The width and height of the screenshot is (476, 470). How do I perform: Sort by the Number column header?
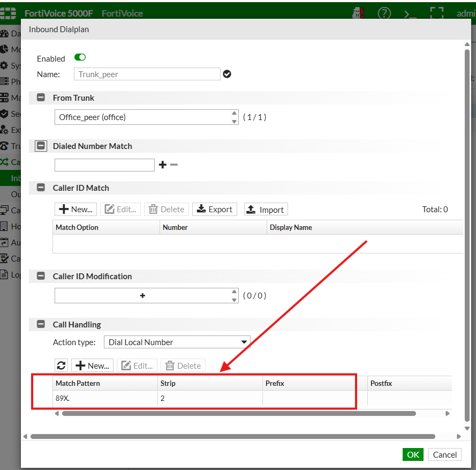[213, 227]
